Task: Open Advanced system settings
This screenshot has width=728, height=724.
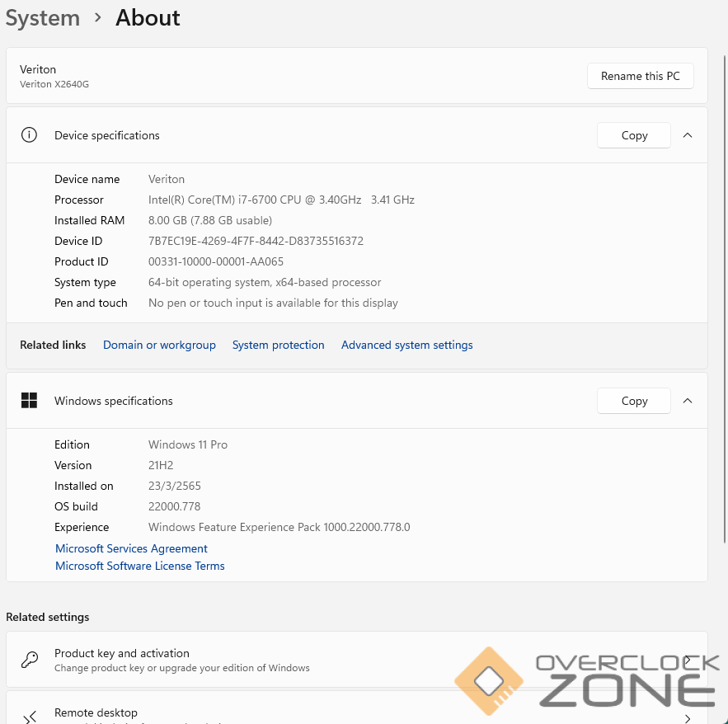Action: (406, 345)
